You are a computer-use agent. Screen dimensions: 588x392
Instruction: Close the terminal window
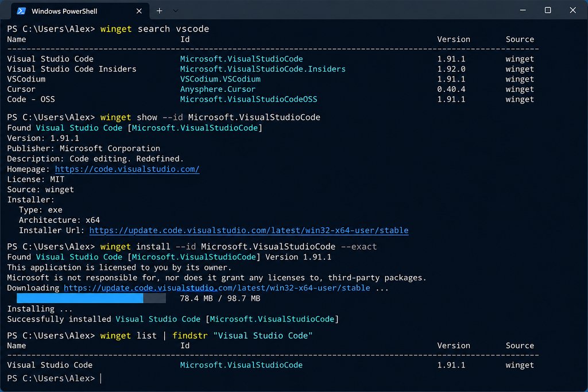click(572, 10)
